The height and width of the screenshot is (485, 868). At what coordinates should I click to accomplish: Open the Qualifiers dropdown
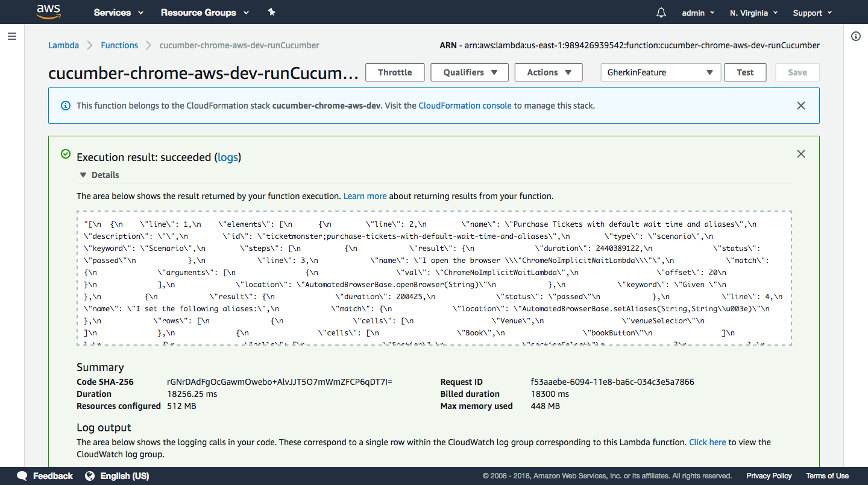point(470,72)
